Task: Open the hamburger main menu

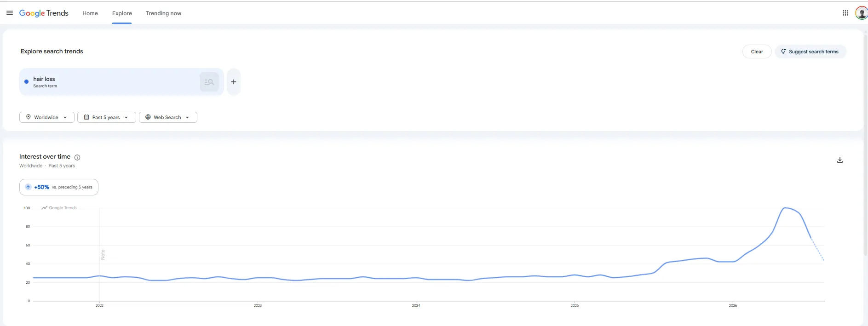Action: pos(9,13)
